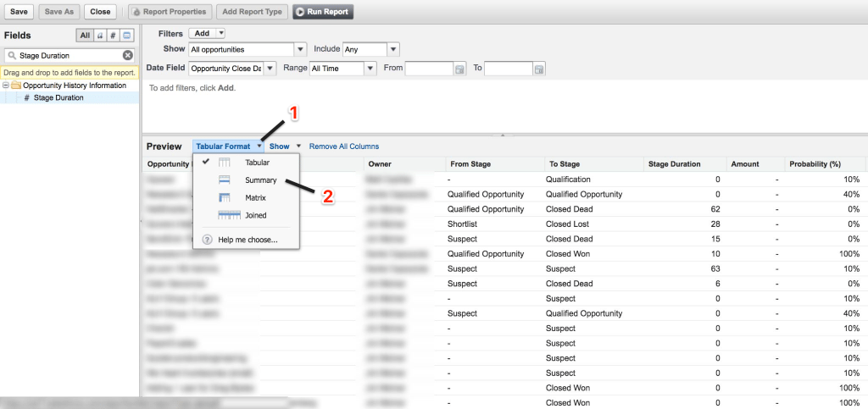Click the To date input
The image size is (868, 409).
point(509,69)
